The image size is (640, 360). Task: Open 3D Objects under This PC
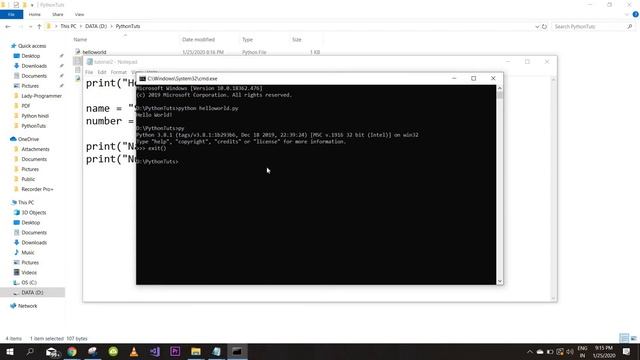(x=34, y=213)
